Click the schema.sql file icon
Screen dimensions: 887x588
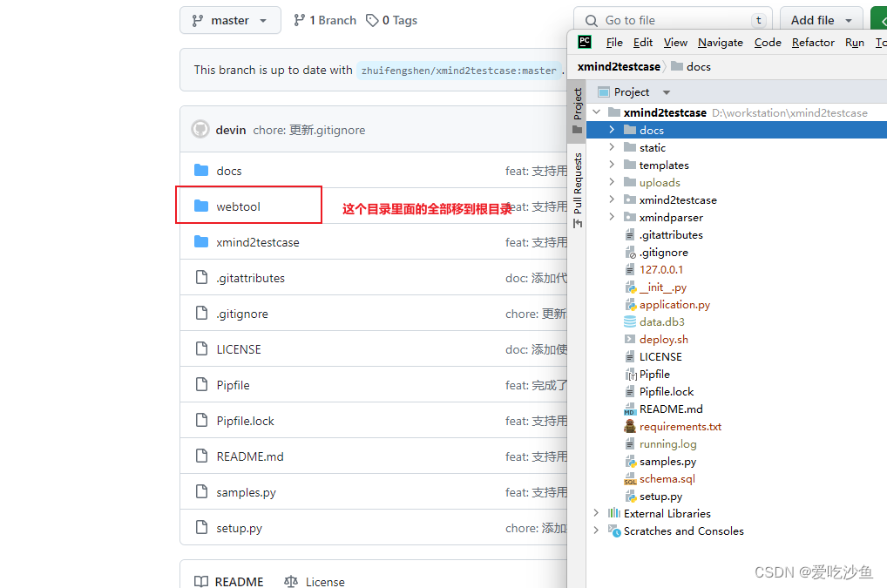pos(630,479)
